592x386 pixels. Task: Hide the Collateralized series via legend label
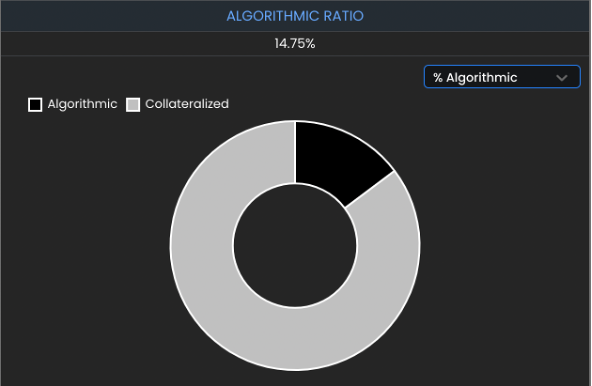tap(187, 104)
